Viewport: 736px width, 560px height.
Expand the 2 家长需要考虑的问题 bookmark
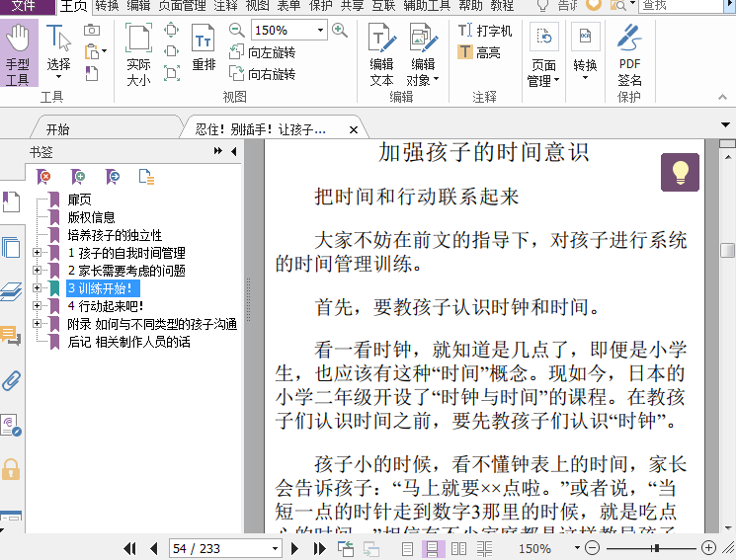[38, 271]
